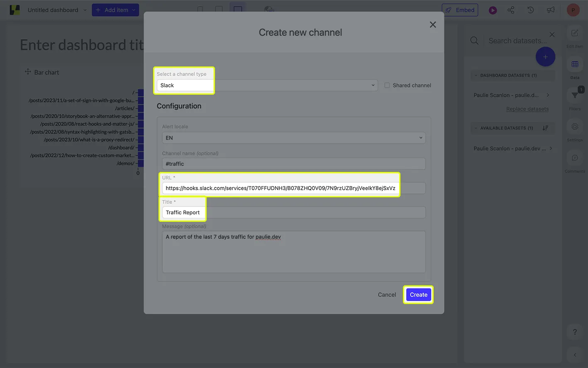The width and height of the screenshot is (588, 368).
Task: Click inside the Message text area
Action: (x=294, y=252)
